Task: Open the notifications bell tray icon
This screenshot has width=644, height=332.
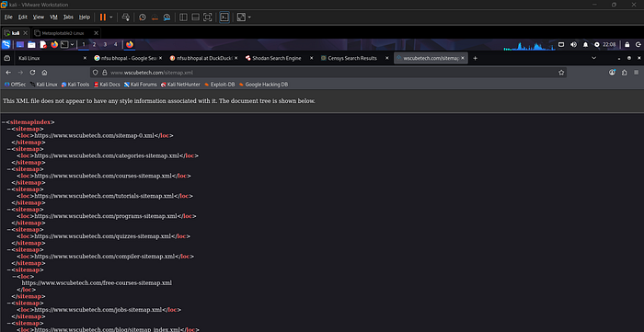Action: pyautogui.click(x=586, y=44)
